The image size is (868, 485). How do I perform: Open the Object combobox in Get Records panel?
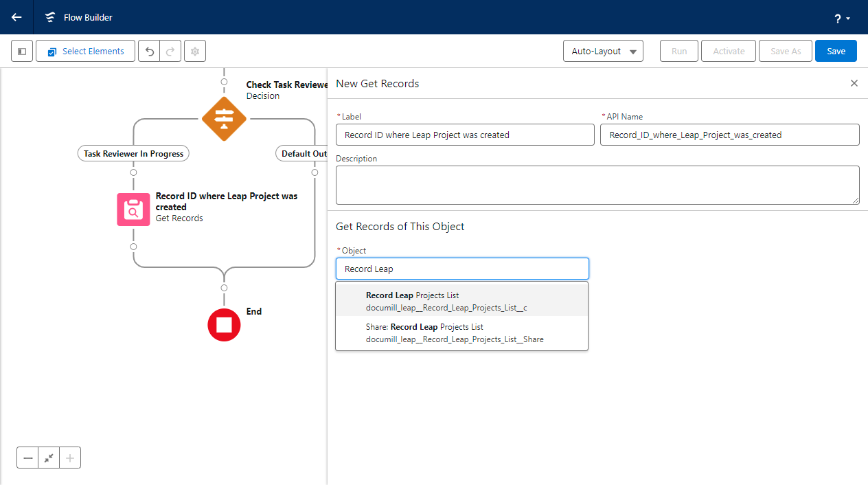click(x=461, y=268)
